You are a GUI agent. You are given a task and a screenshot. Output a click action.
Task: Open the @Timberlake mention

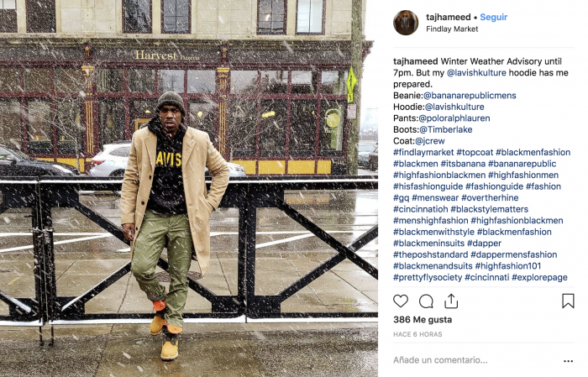(x=445, y=129)
